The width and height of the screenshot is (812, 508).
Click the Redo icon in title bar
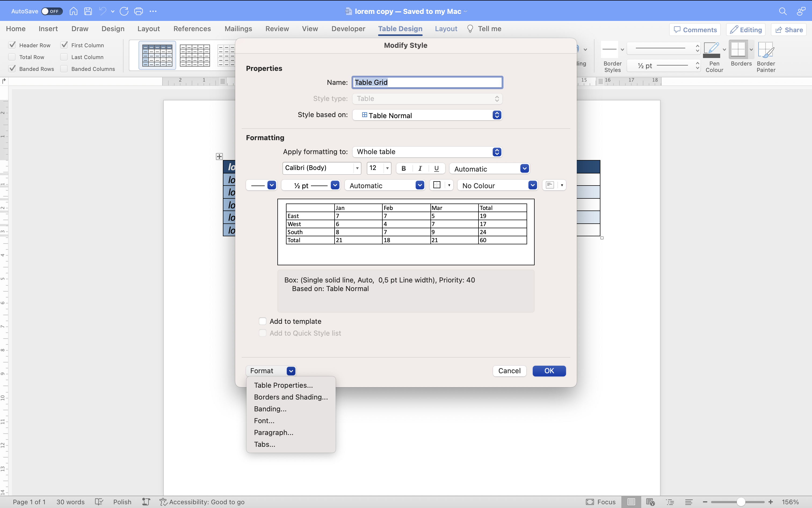click(x=124, y=11)
